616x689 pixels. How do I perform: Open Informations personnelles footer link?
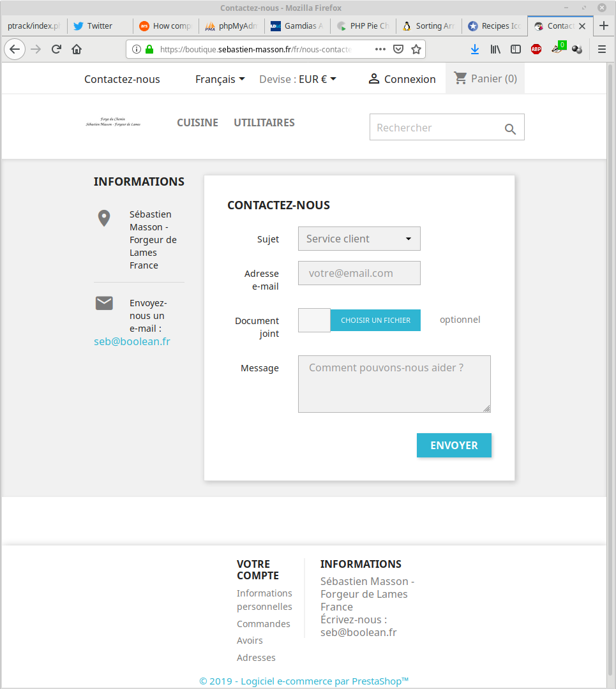click(264, 600)
